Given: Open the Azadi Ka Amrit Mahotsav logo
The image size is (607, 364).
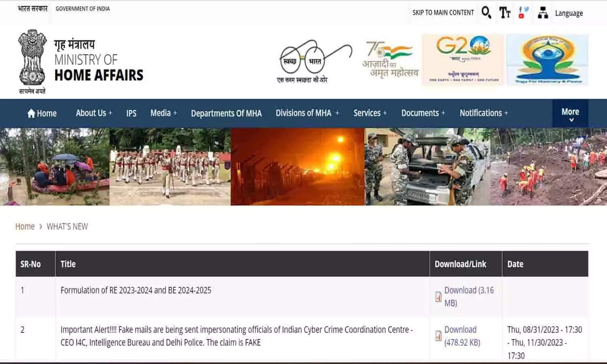Looking at the screenshot, I should pyautogui.click(x=390, y=60).
